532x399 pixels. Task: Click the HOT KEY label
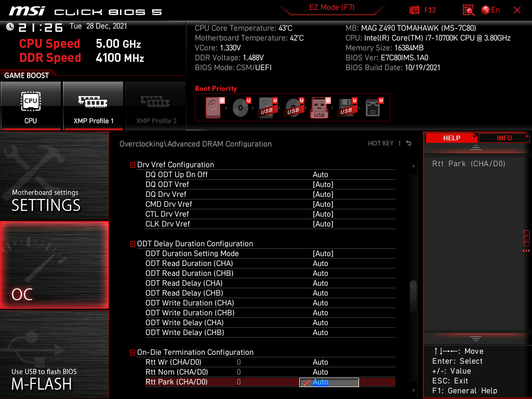tap(381, 143)
